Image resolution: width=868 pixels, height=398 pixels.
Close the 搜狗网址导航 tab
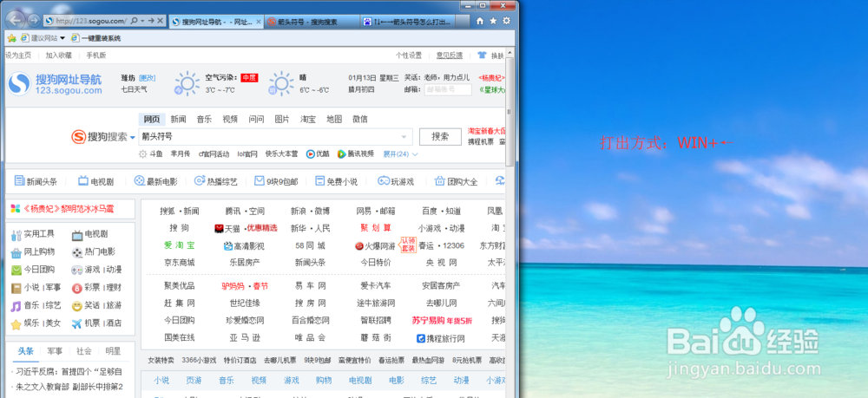259,22
